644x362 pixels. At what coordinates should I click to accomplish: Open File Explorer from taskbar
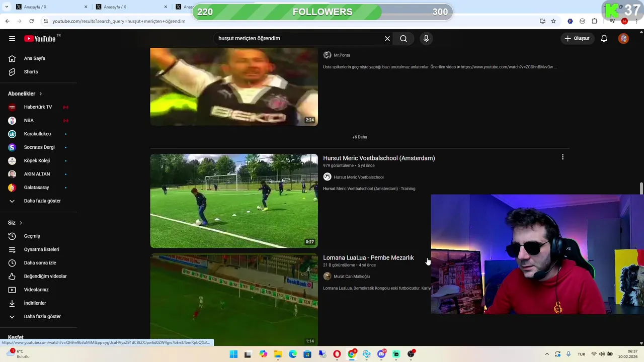click(x=278, y=354)
